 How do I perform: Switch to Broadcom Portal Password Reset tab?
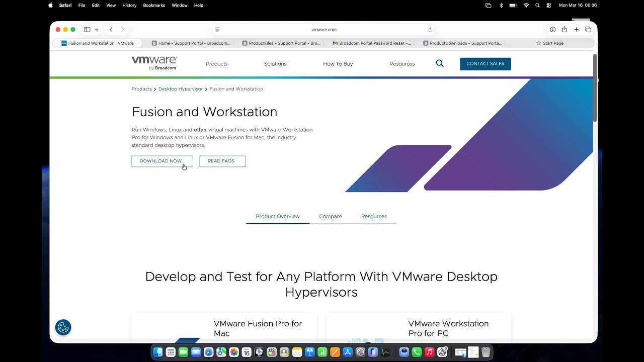[372, 43]
